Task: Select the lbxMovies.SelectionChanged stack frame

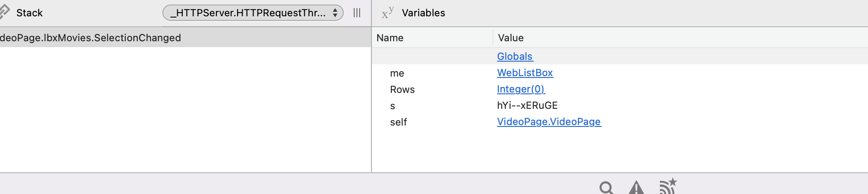Action: [x=185, y=38]
